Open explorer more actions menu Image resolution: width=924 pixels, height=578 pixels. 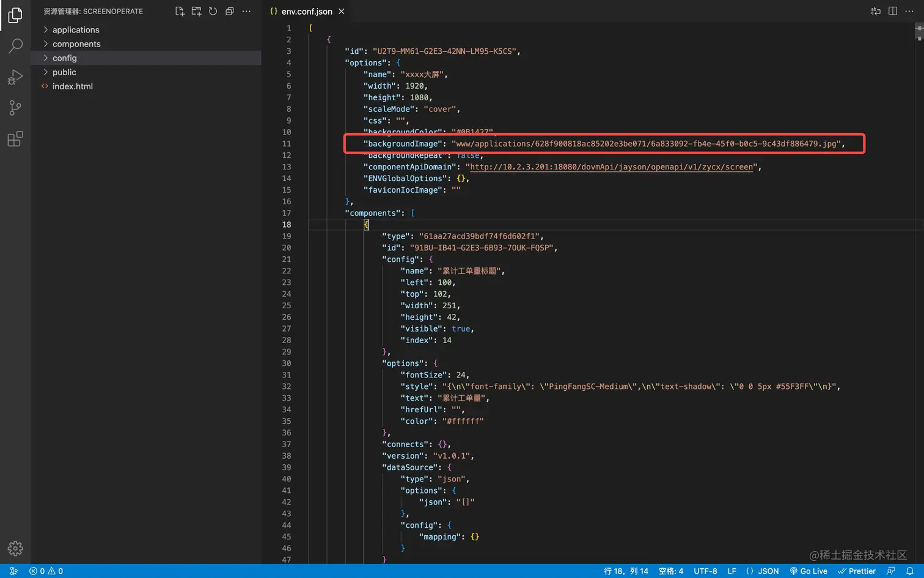[x=246, y=11]
